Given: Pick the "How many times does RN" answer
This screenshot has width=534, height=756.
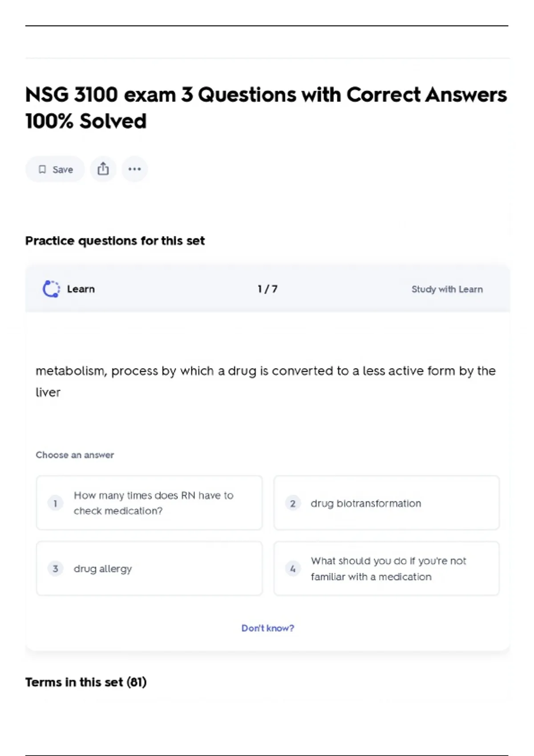Looking at the screenshot, I should click(154, 503).
